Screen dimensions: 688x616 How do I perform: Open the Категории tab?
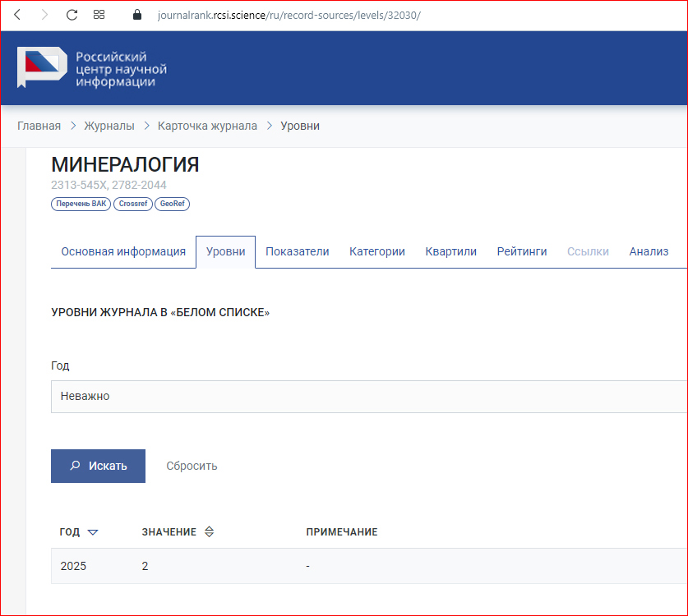[x=377, y=251]
